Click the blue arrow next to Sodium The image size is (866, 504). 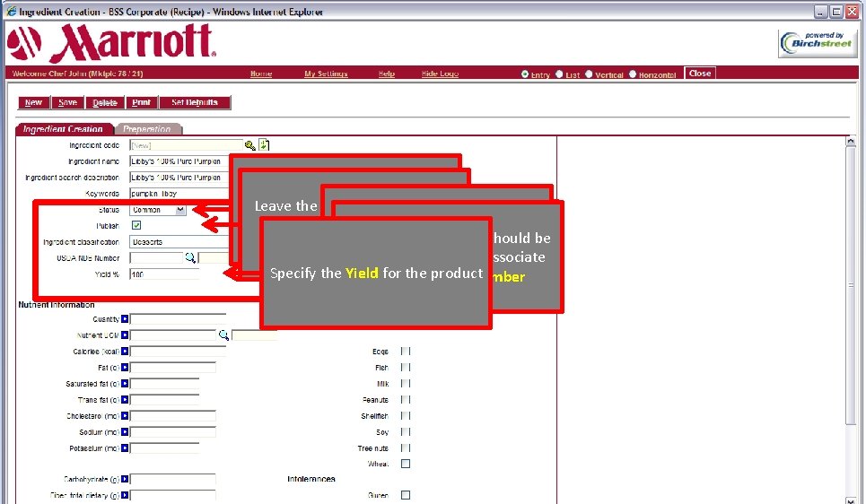coord(125,431)
